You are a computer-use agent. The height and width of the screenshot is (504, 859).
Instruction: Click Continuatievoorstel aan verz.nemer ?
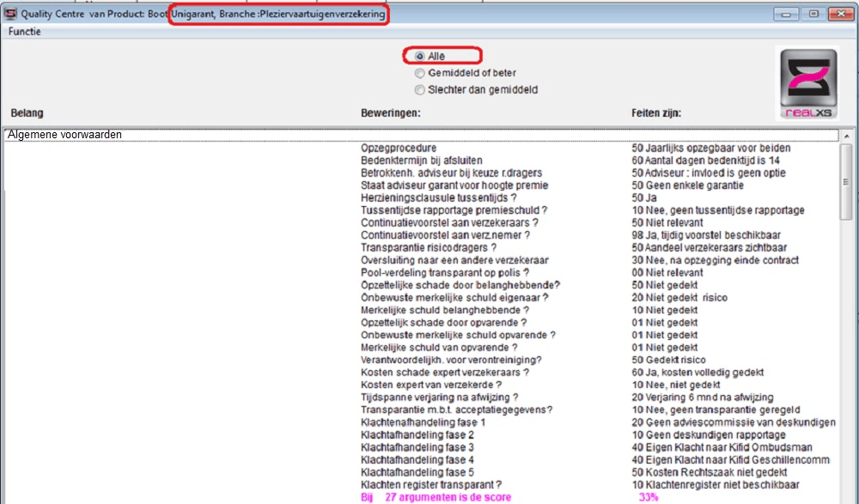pos(445,235)
